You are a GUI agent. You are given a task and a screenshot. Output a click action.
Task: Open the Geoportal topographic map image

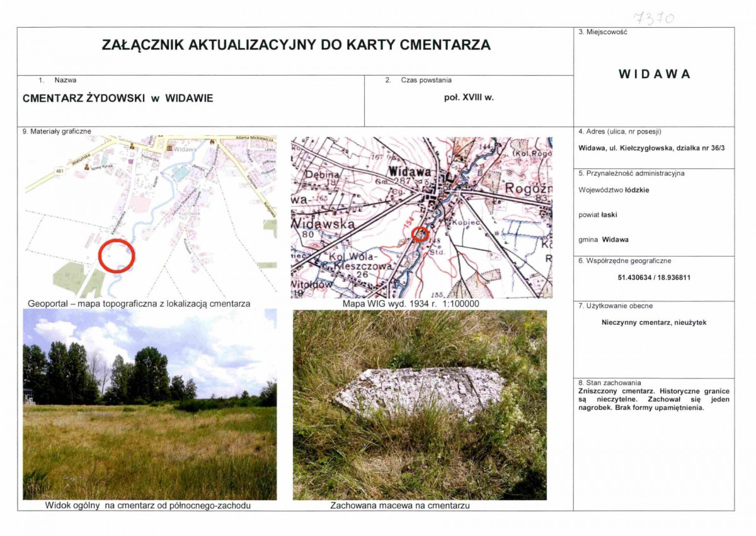pyautogui.click(x=151, y=216)
